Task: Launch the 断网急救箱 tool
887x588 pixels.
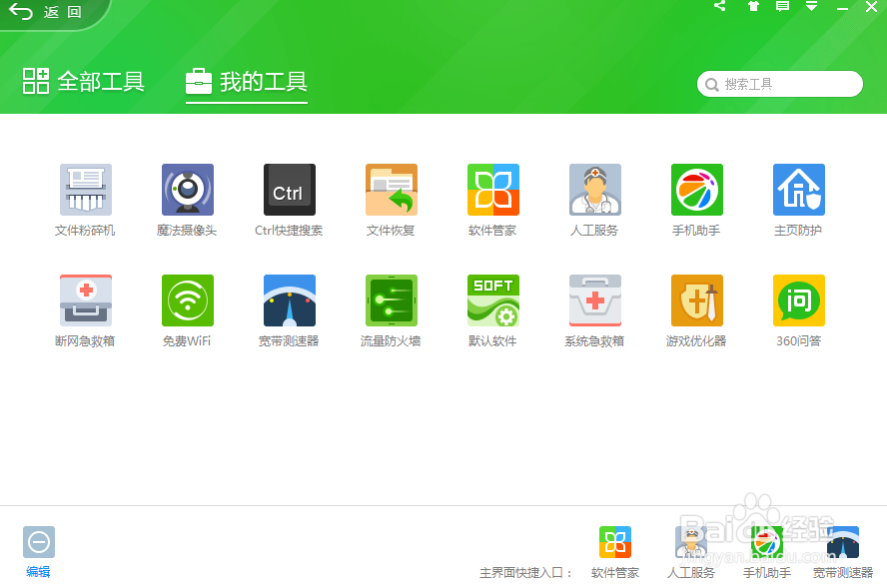Action: pos(86,300)
